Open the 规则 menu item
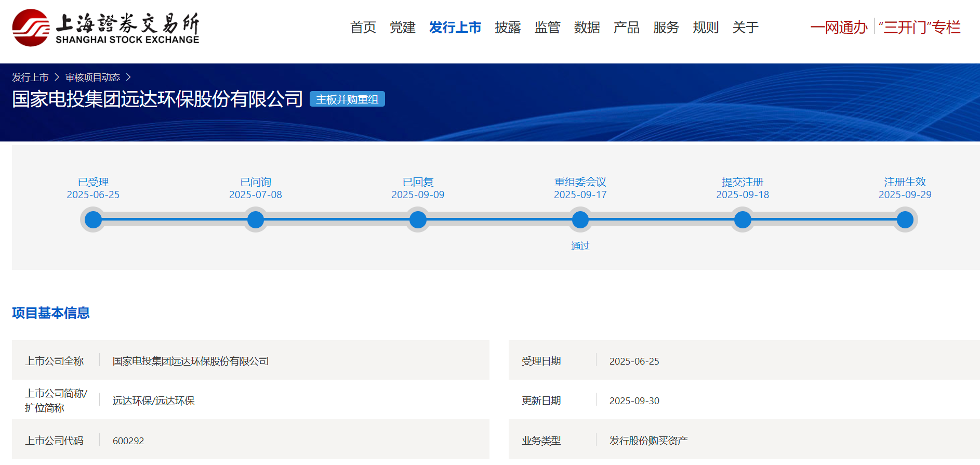Viewport: 980px width, 465px height. 706,27
